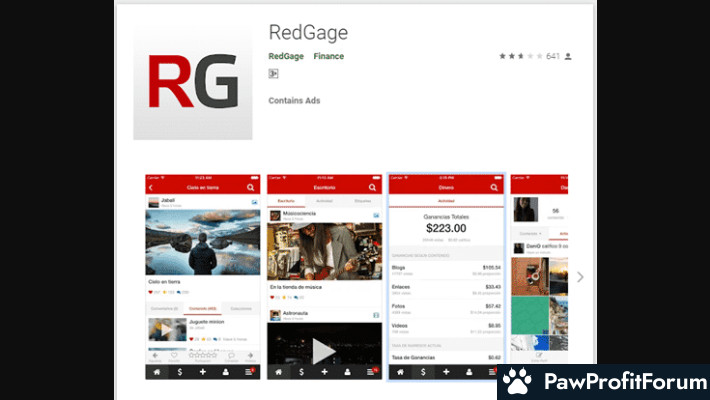The height and width of the screenshot is (400, 710).
Task: Select the Contenido tab in the first screenshot
Action: 202,308
